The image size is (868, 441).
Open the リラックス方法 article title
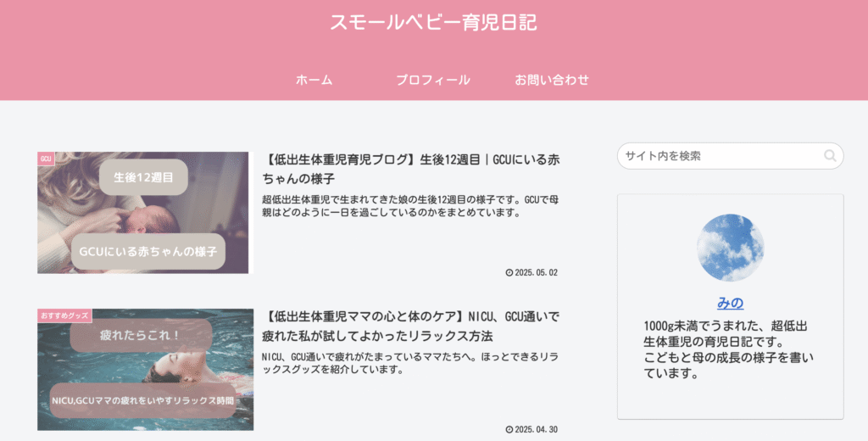411,327
